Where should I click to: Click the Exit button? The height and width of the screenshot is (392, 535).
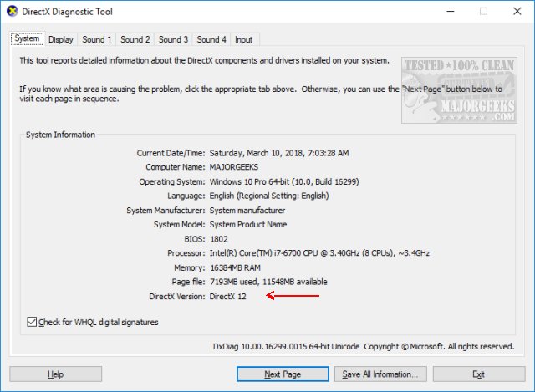[479, 374]
